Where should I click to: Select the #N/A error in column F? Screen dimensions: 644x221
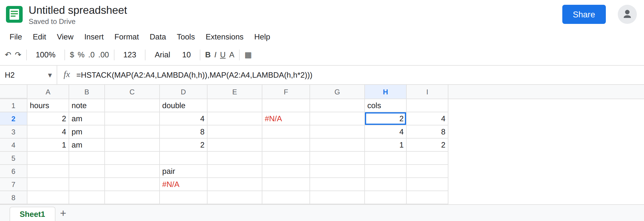pyautogui.click(x=286, y=119)
